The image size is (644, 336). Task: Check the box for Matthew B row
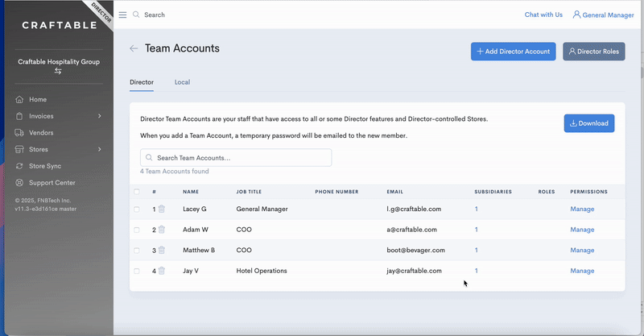click(137, 251)
